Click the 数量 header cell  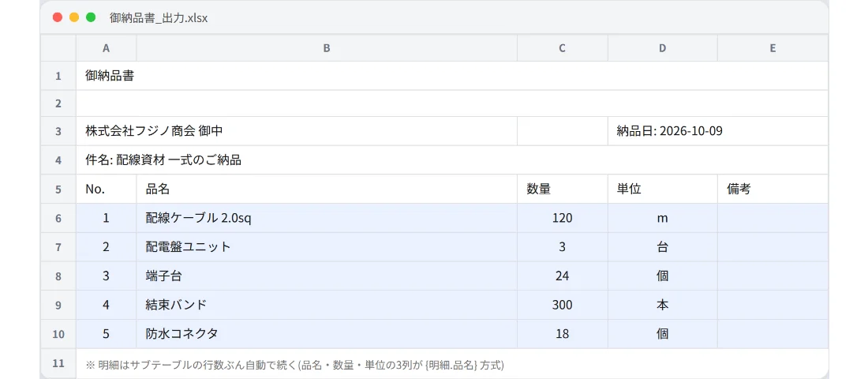point(563,189)
